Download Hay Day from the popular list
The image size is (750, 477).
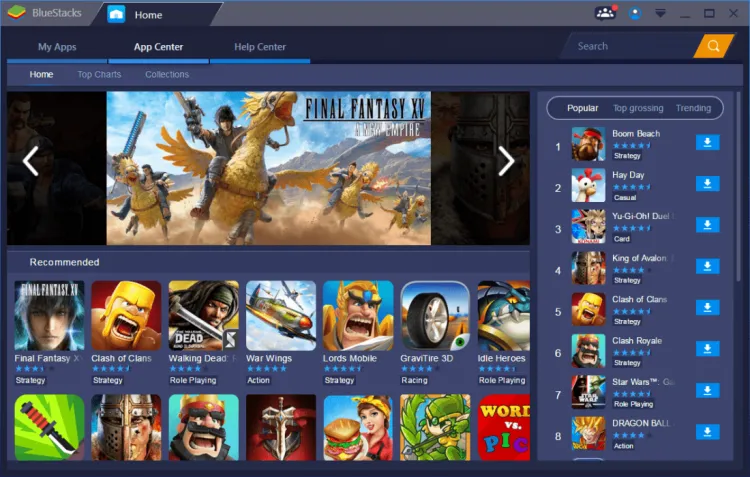tap(707, 184)
